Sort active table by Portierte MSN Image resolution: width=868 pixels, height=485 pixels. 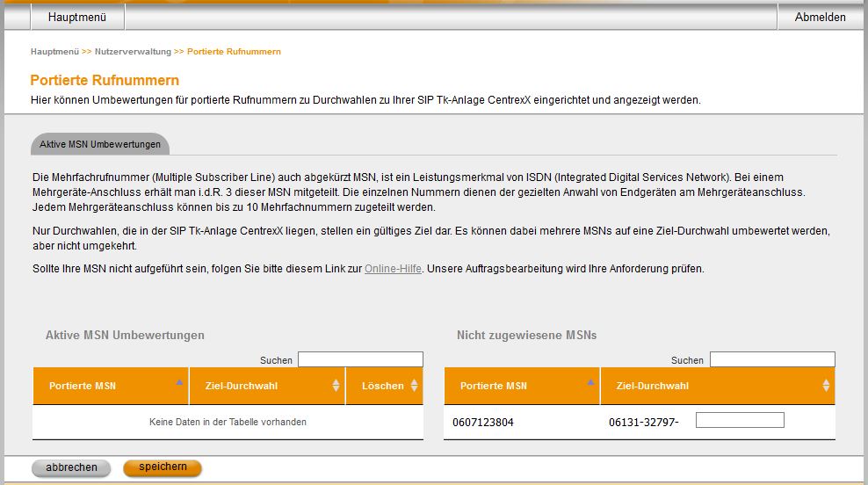pyautogui.click(x=111, y=386)
